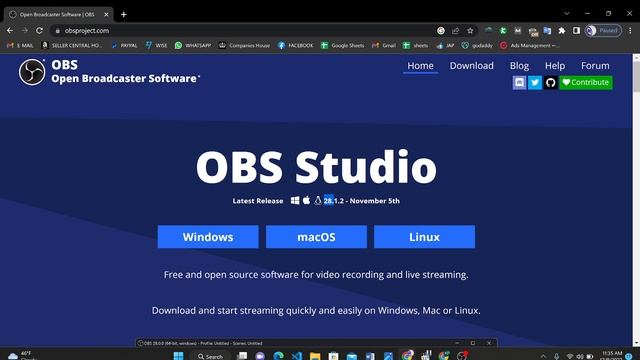This screenshot has width=640, height=360.
Task: Open the Gmail bookmark
Action: point(384,45)
